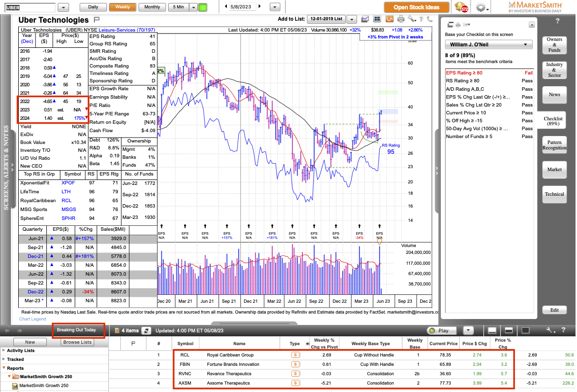This screenshot has height=392, width=577.
Task: Click the third list panel size icon
Action: coord(526,330)
